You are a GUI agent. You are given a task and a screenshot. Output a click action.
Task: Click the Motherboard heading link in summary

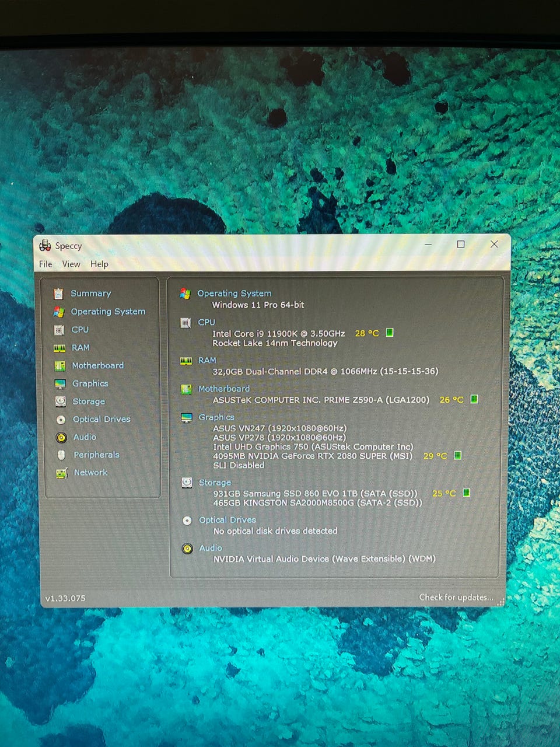(224, 389)
